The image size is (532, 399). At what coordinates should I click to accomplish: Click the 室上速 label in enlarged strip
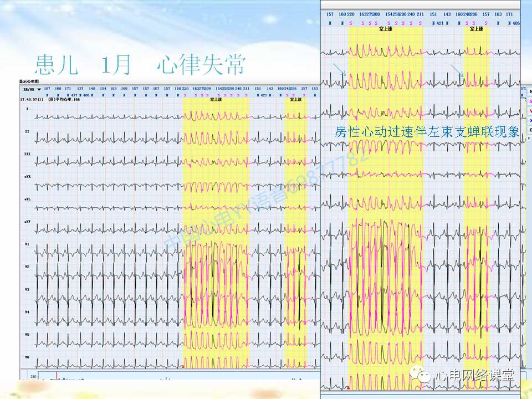(386, 29)
